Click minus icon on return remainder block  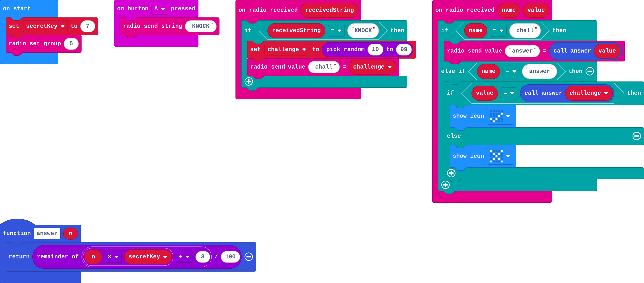[x=248, y=256]
